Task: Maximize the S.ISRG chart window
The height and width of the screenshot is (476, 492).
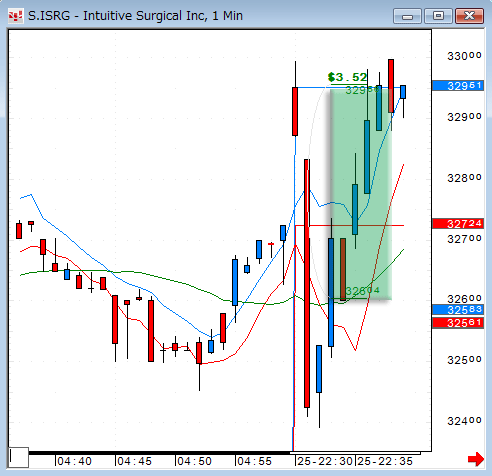Action: point(438,16)
